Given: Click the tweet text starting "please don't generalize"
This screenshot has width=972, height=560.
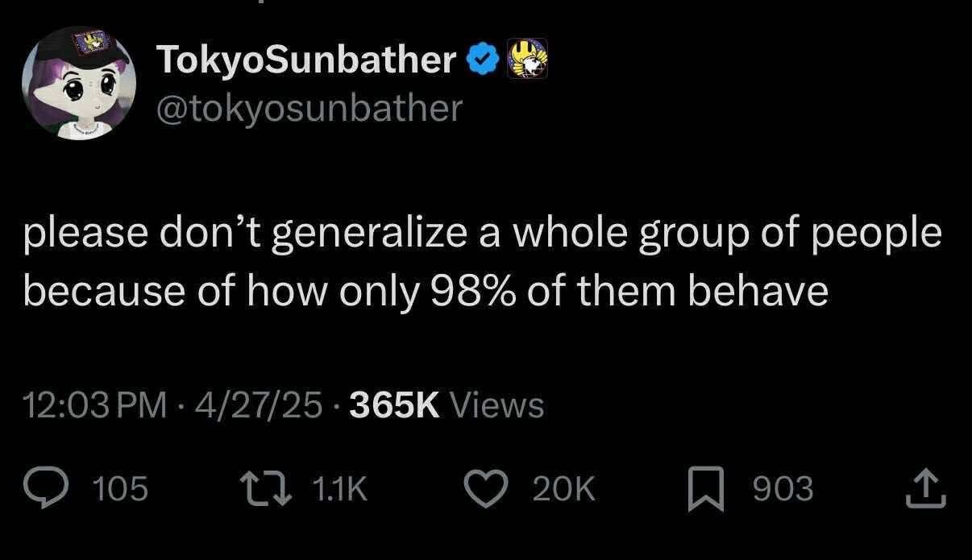Looking at the screenshot, I should (482, 234).
